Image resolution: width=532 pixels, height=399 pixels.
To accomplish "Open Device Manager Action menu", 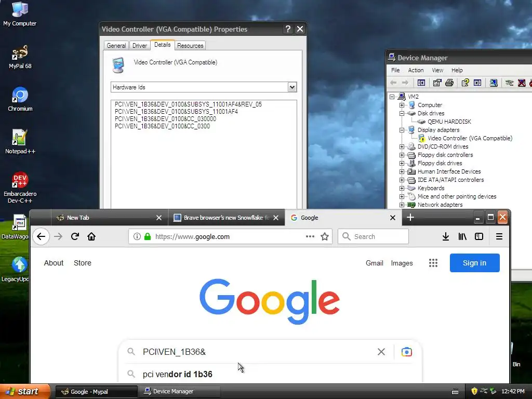I will tap(416, 70).
